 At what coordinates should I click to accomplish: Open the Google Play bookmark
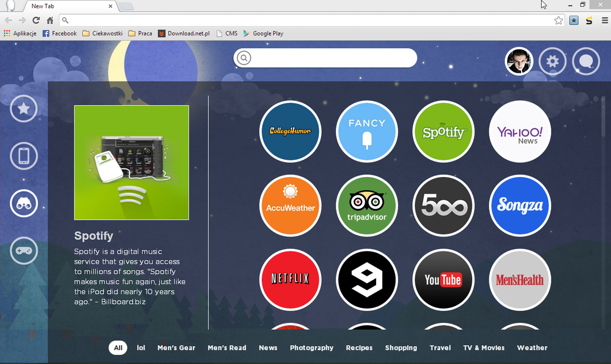coord(263,33)
